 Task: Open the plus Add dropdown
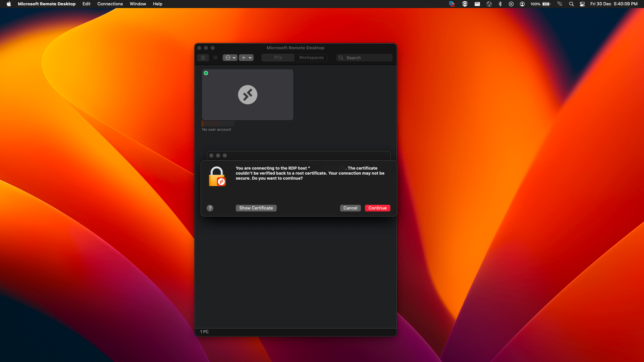[x=246, y=58]
